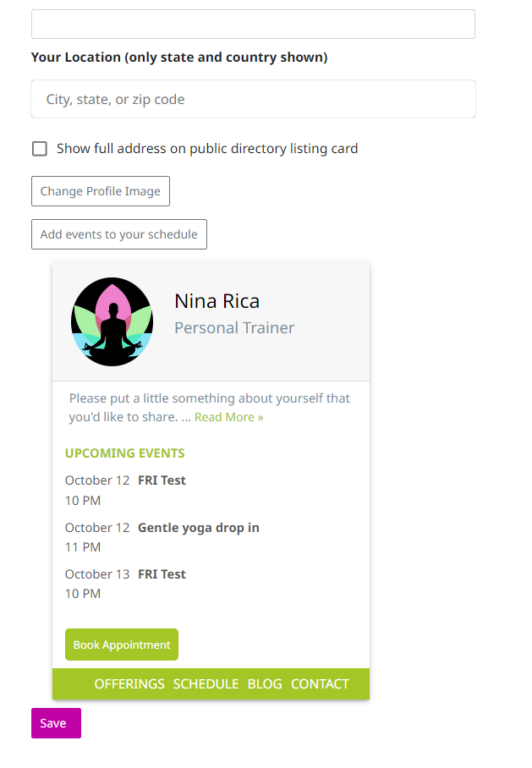Image resolution: width=532 pixels, height=768 pixels.
Task: Go to the CONTACT tab
Action: pos(320,683)
